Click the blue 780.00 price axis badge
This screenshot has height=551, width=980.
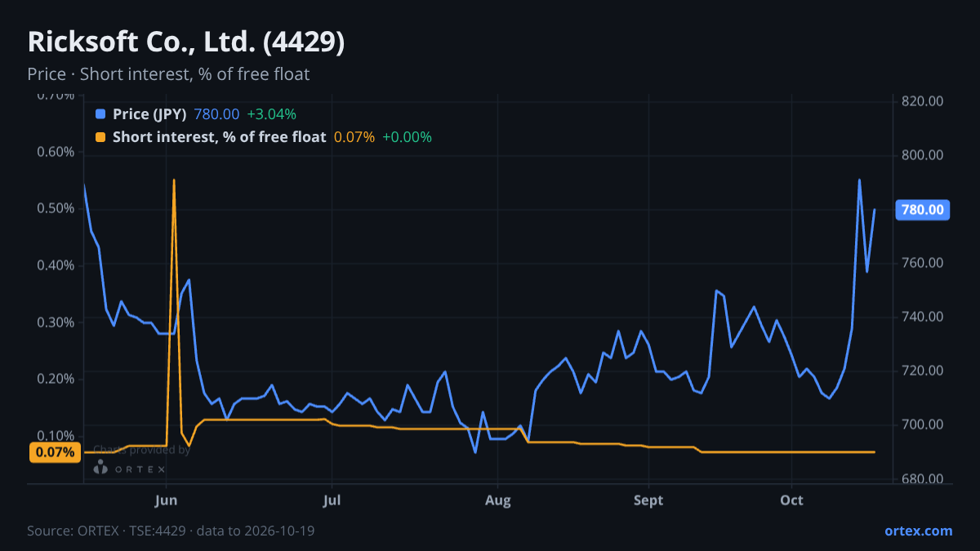tap(924, 210)
